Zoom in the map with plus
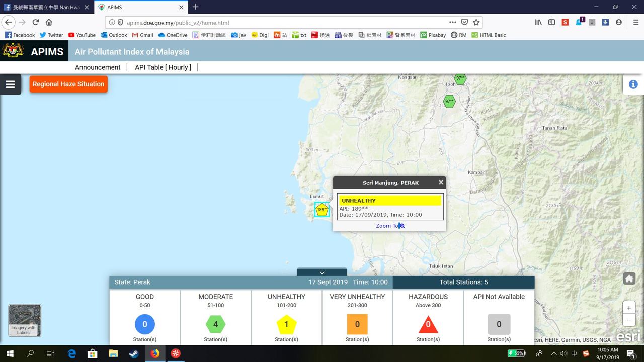The height and width of the screenshot is (362, 644). [629, 308]
